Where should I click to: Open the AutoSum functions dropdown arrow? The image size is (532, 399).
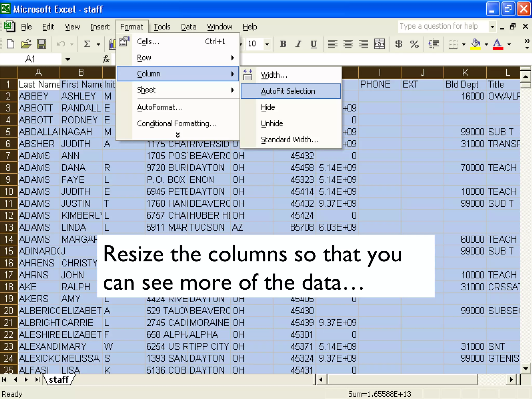98,44
